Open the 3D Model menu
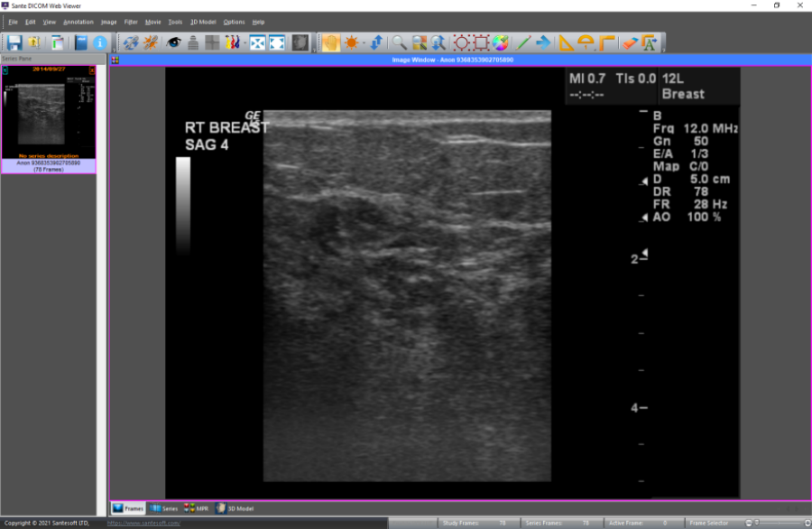The height and width of the screenshot is (529, 812). pyautogui.click(x=203, y=22)
